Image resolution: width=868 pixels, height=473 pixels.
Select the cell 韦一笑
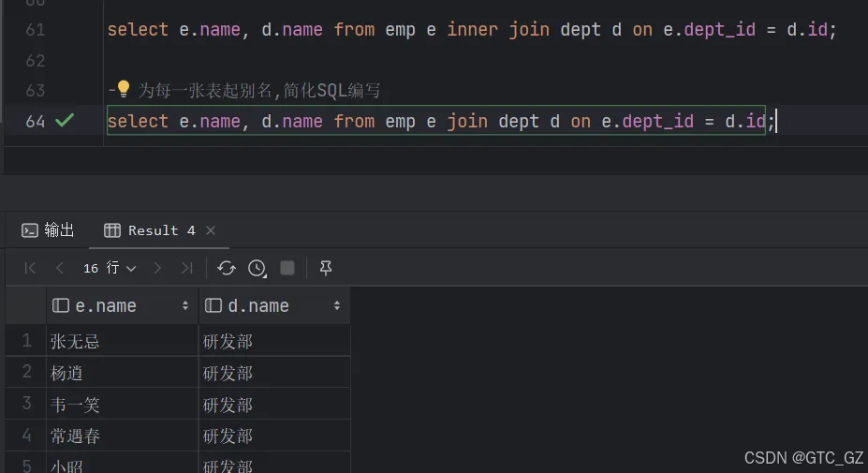pos(122,404)
